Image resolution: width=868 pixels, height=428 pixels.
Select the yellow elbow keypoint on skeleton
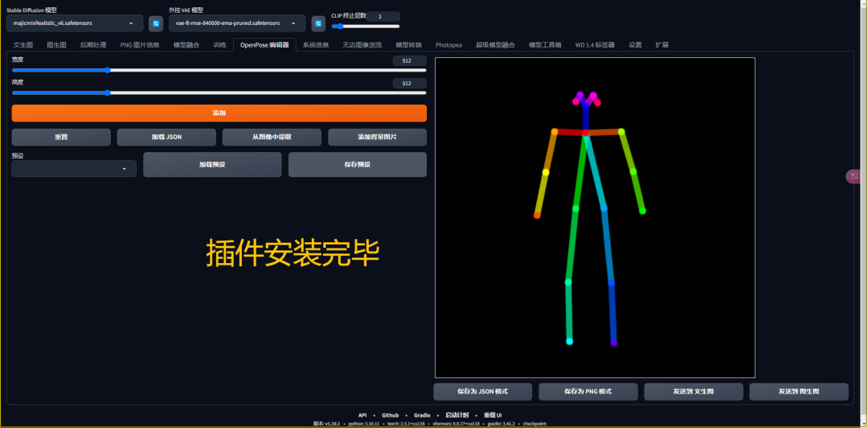pos(546,172)
